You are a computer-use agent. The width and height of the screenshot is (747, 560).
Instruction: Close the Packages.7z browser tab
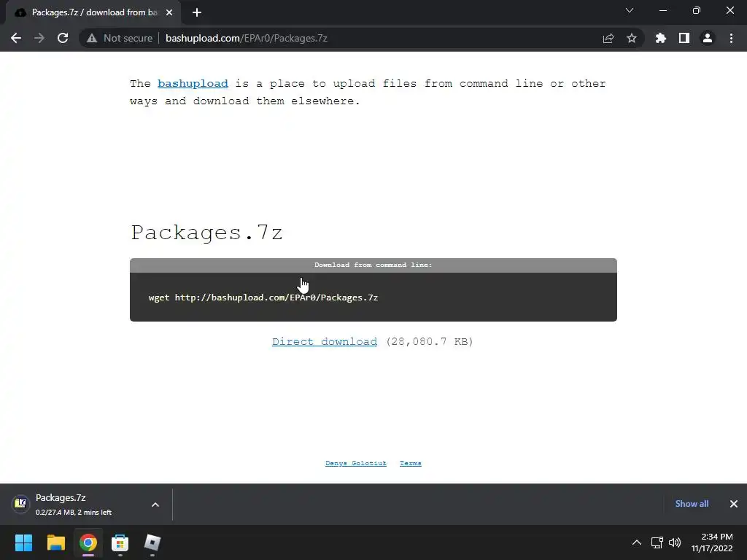tap(169, 12)
